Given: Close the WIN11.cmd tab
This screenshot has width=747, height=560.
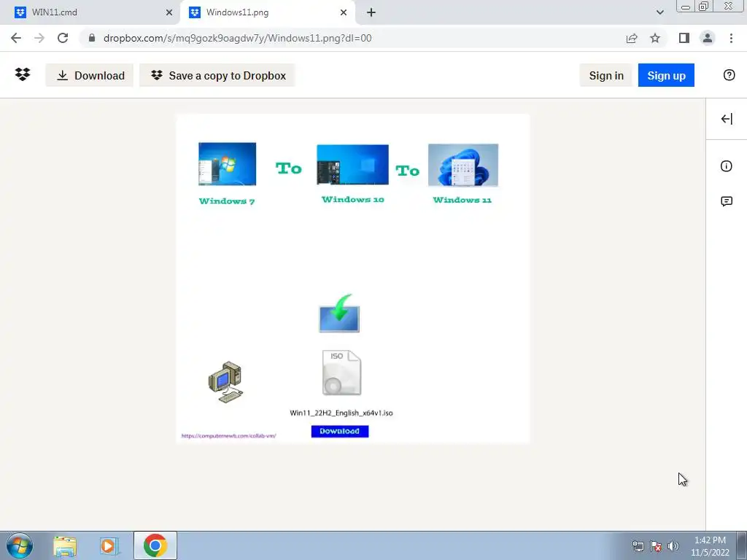Looking at the screenshot, I should coord(169,12).
